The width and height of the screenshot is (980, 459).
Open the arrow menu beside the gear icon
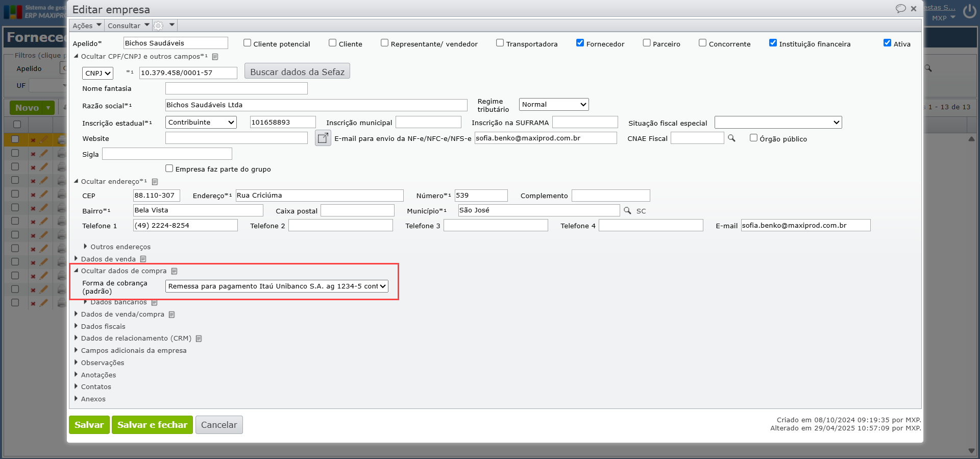click(x=172, y=25)
